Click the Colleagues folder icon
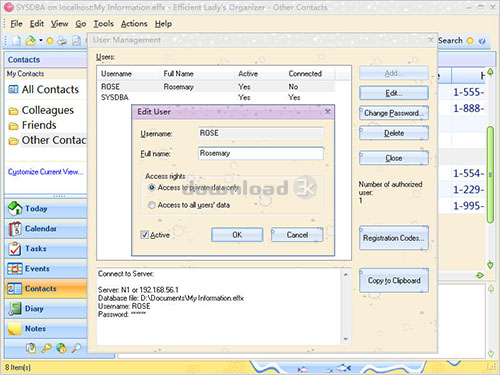Viewport: 500px width, 375px height. (x=13, y=111)
